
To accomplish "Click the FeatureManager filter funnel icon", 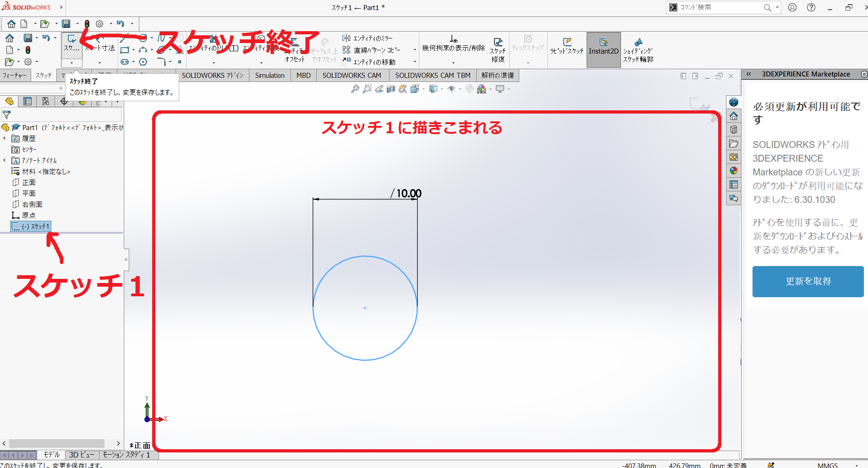I will [x=7, y=115].
